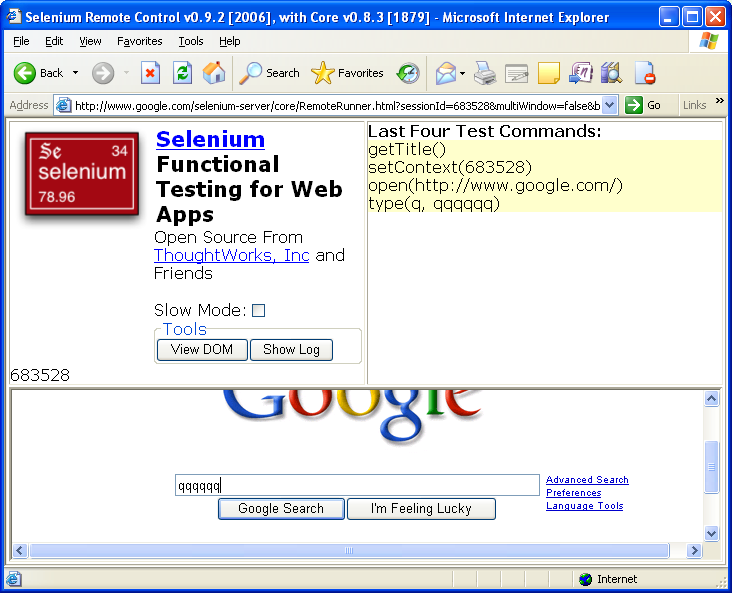The height and width of the screenshot is (593, 732).
Task: Click the scroll left arrow in Google frame
Action: point(19,551)
